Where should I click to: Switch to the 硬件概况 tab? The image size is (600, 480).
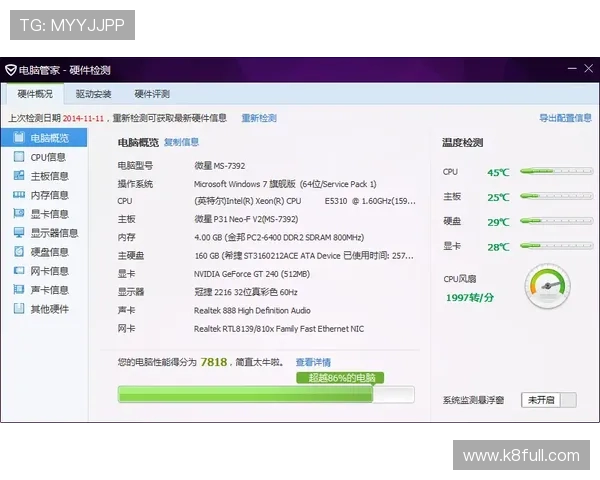point(35,94)
